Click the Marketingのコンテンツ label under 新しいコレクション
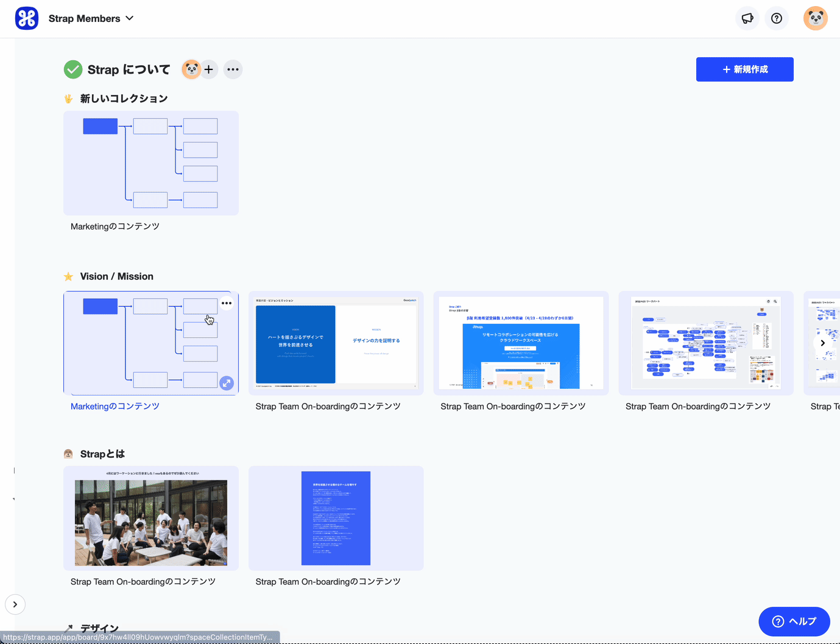 115,226
